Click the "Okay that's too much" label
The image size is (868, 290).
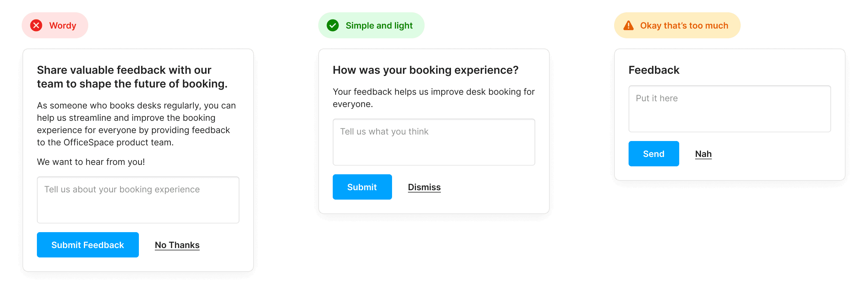tap(684, 26)
